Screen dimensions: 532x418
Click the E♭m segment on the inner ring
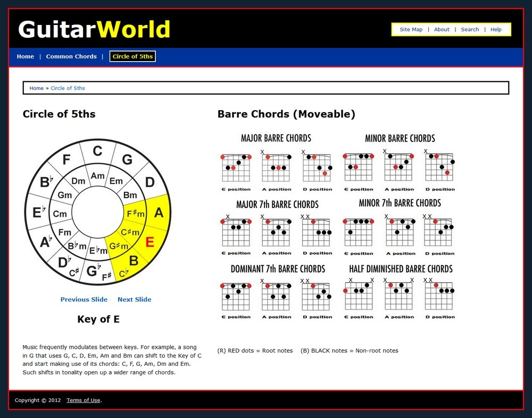(x=98, y=250)
